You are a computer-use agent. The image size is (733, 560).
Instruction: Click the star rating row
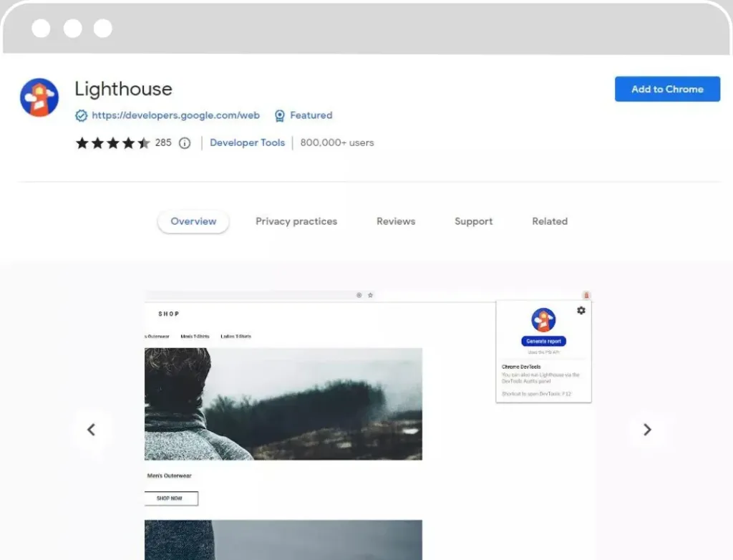coord(112,143)
